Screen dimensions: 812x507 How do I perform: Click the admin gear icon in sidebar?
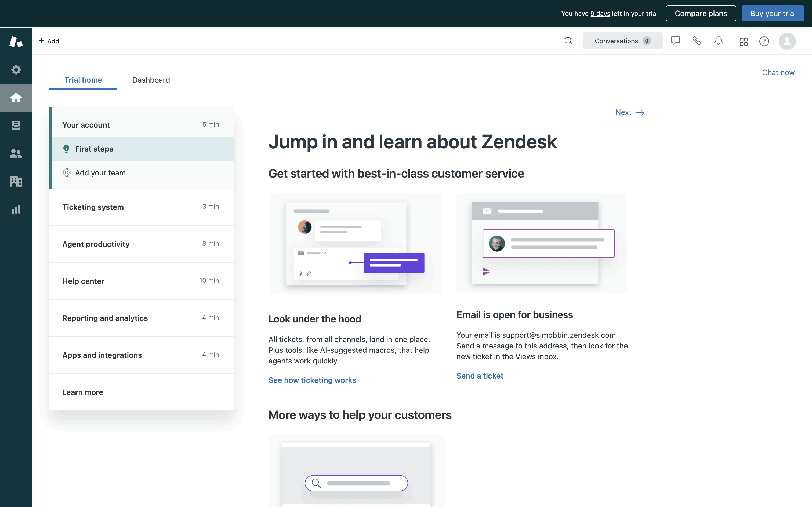[16, 70]
